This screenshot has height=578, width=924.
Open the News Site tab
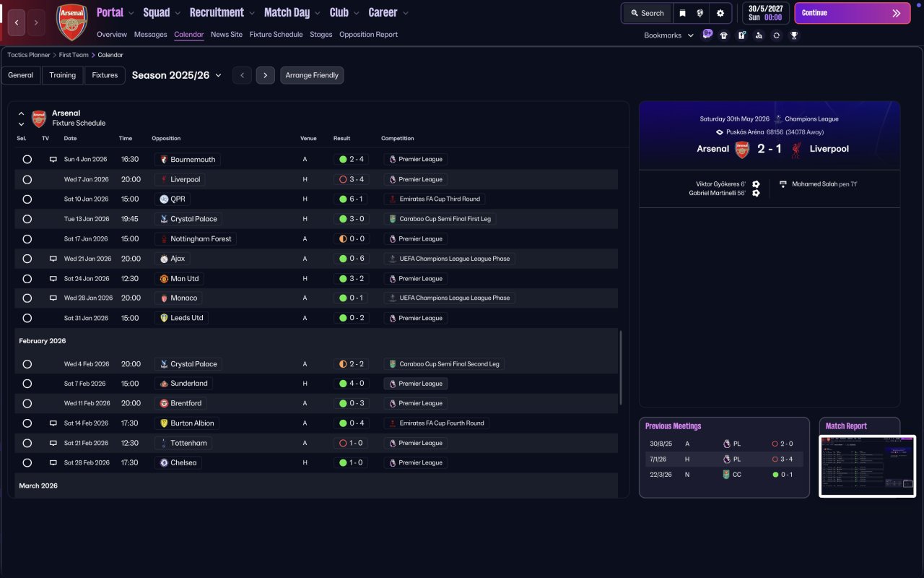(x=227, y=35)
